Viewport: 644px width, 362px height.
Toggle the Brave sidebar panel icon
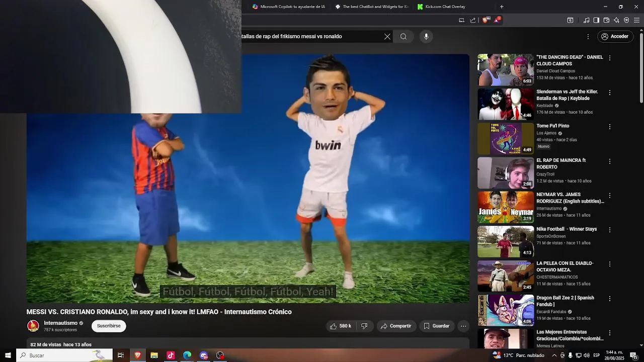596,20
